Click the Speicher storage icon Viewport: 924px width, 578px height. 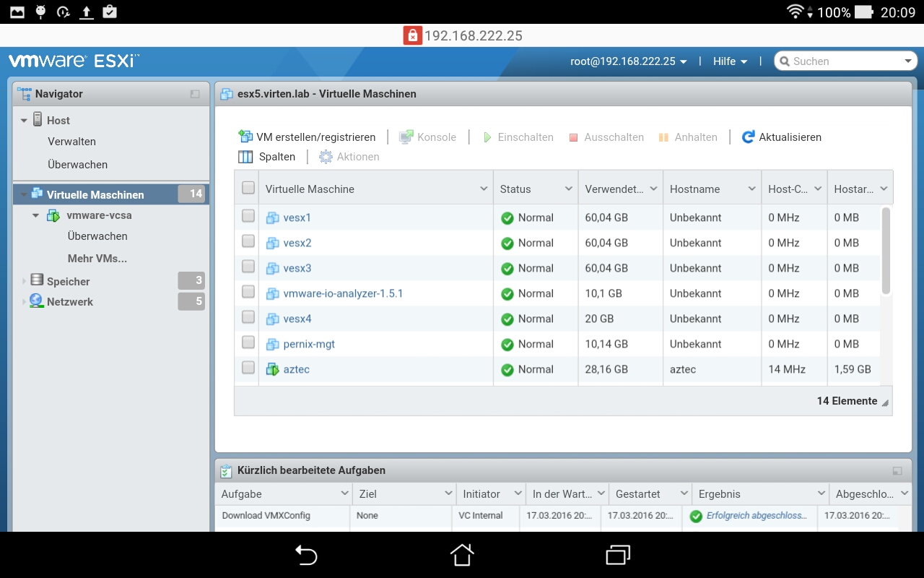pos(36,280)
